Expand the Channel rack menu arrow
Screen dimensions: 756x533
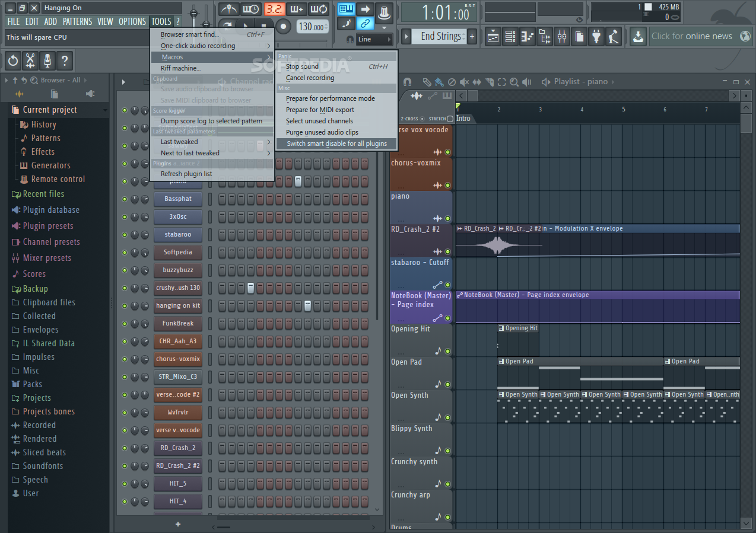[x=123, y=82]
